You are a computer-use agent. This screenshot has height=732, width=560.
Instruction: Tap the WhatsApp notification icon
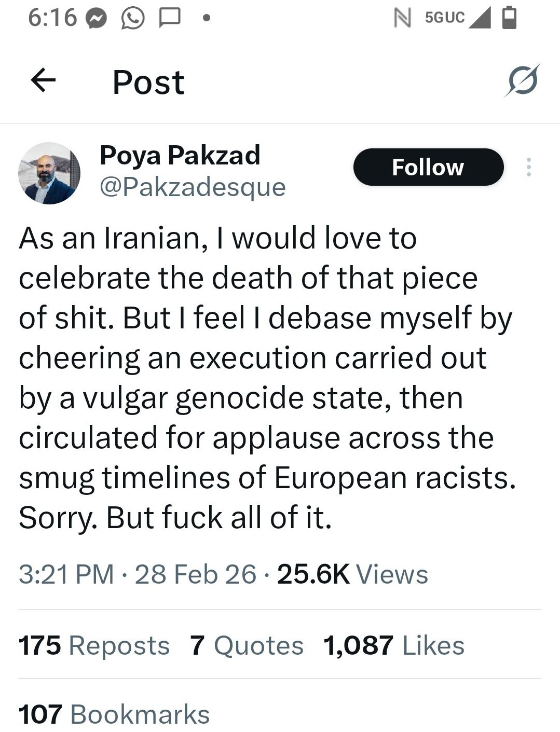[132, 19]
